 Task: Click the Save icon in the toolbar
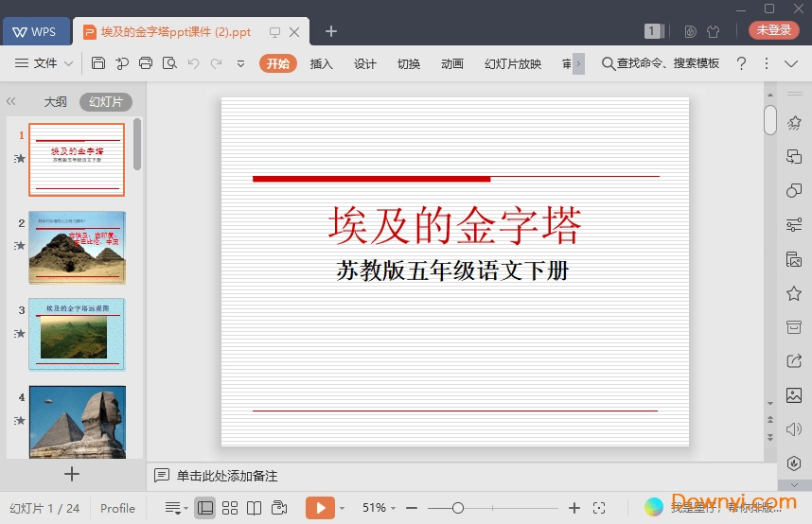pyautogui.click(x=97, y=63)
